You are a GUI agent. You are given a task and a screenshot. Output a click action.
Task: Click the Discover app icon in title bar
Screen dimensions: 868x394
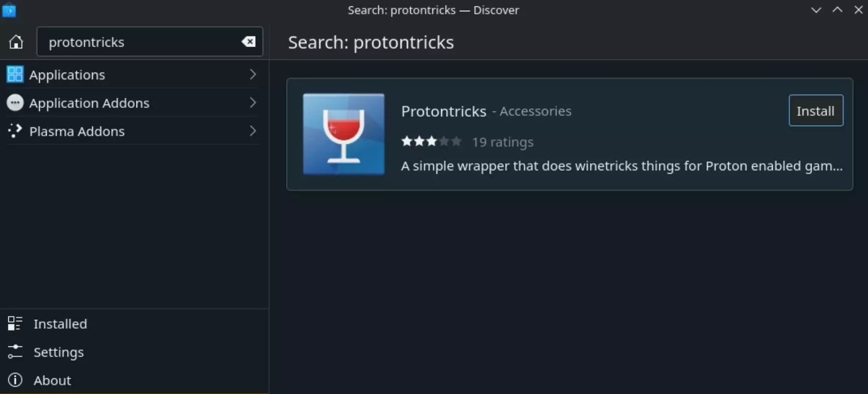pos(9,10)
